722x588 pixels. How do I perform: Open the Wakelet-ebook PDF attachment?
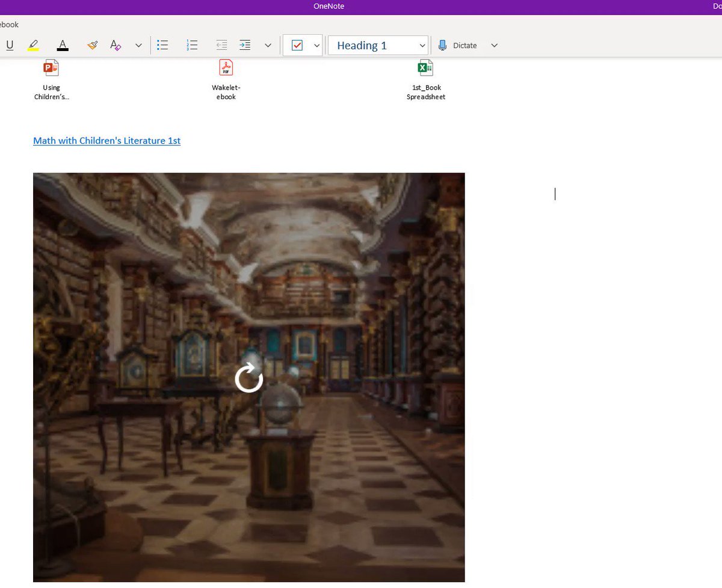226,80
